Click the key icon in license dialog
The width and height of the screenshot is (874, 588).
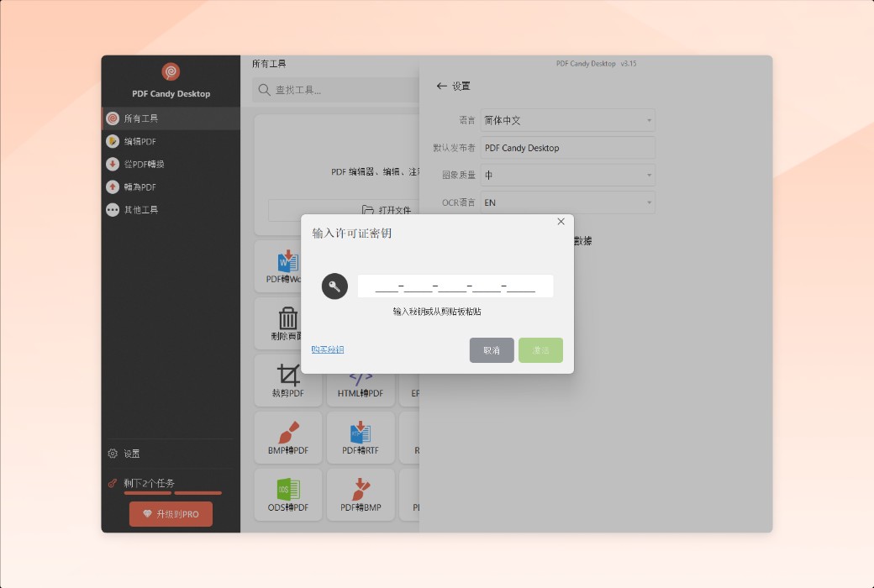point(334,286)
